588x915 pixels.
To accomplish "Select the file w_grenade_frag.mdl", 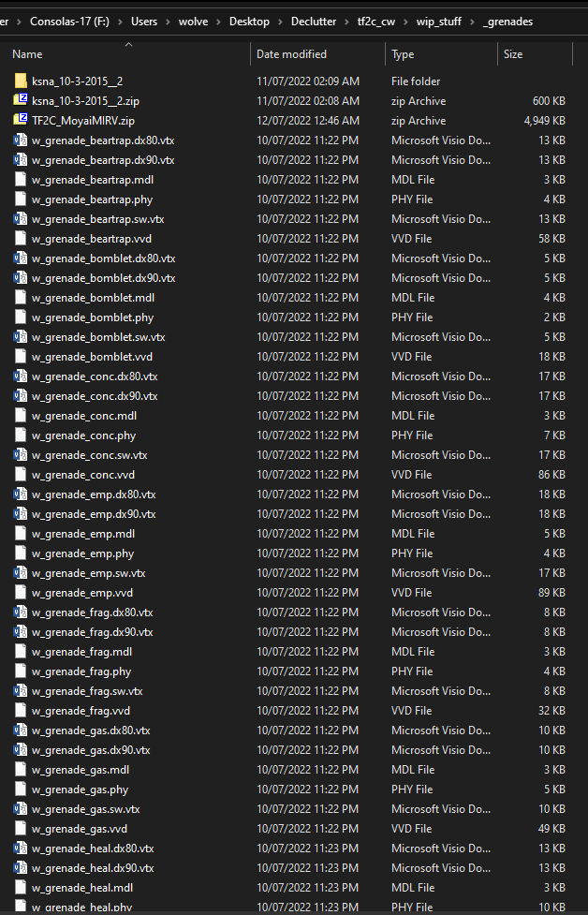I will (x=81, y=651).
